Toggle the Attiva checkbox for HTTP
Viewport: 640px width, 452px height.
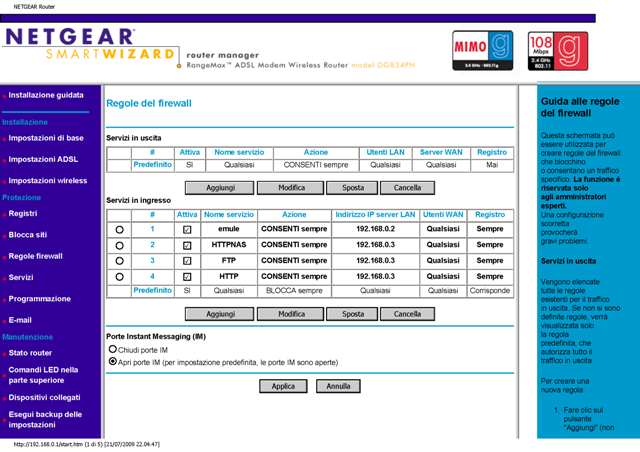tap(187, 277)
